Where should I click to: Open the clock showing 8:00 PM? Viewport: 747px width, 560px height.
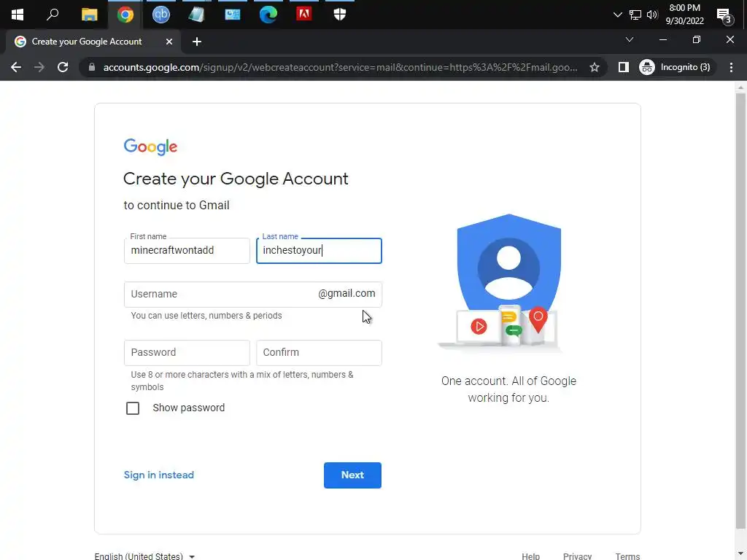[x=684, y=15]
